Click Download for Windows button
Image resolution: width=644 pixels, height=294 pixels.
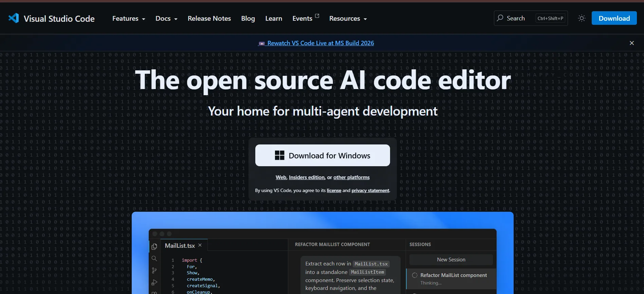(323, 155)
